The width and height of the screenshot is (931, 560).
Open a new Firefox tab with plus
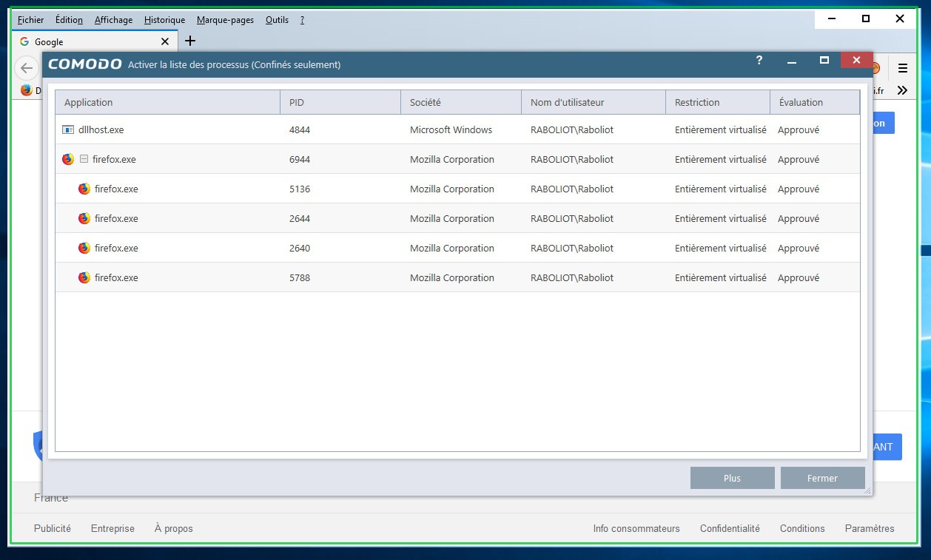(x=190, y=41)
